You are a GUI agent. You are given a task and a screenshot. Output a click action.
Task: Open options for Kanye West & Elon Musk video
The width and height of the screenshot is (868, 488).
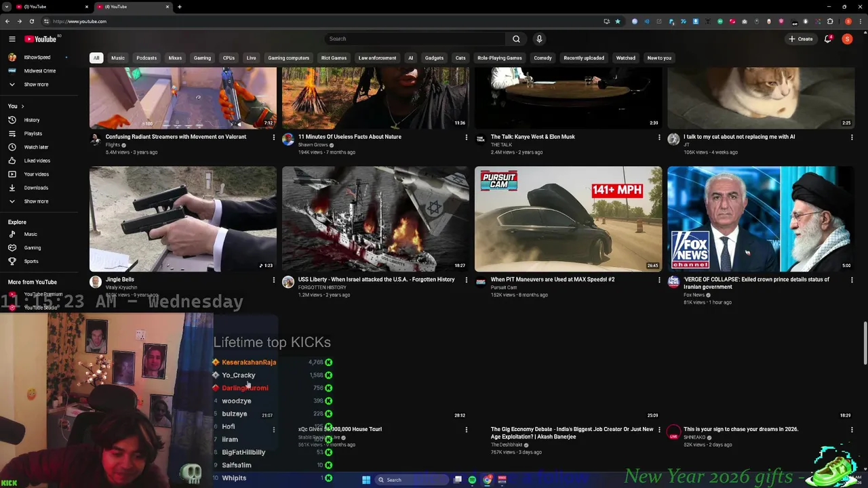[x=658, y=137]
